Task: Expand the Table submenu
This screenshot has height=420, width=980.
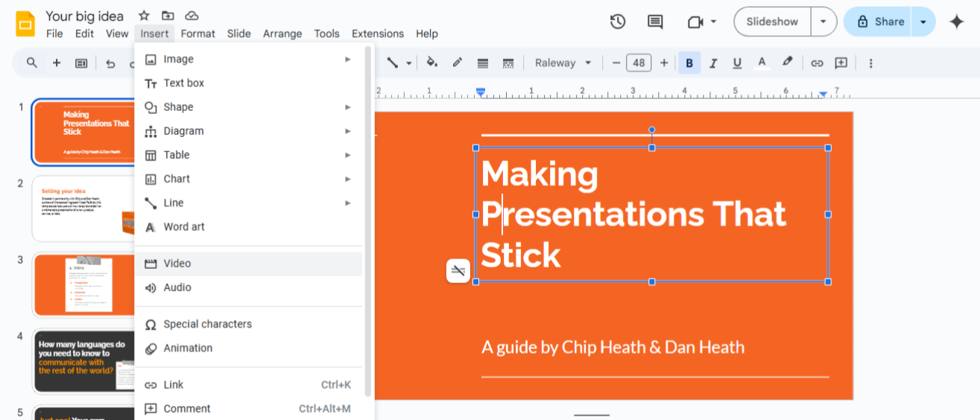Action: tap(248, 155)
